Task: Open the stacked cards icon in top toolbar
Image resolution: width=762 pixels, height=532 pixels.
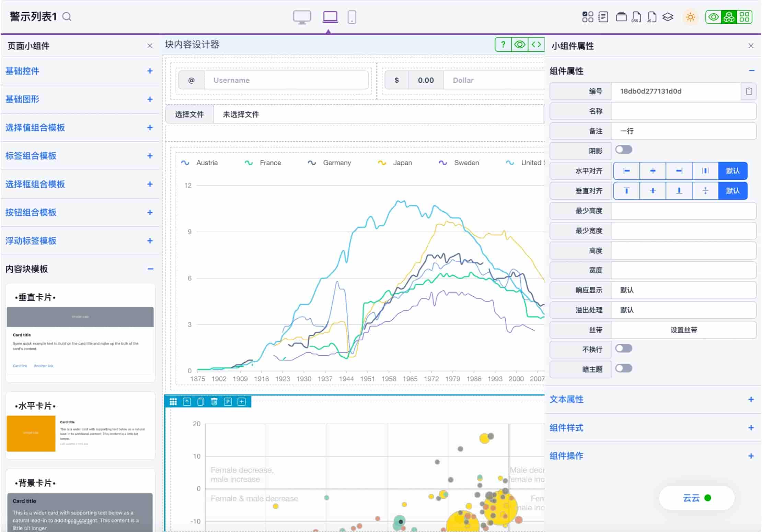Action: 621,17
